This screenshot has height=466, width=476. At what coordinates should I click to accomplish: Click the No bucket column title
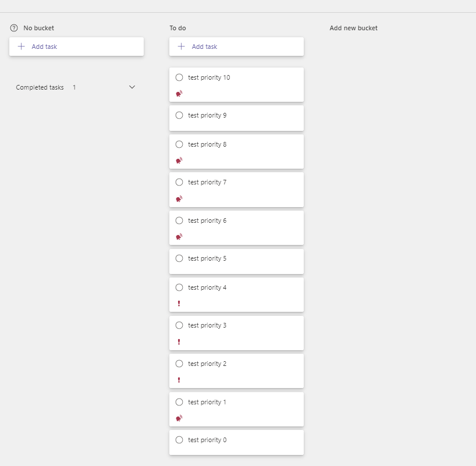pos(38,28)
